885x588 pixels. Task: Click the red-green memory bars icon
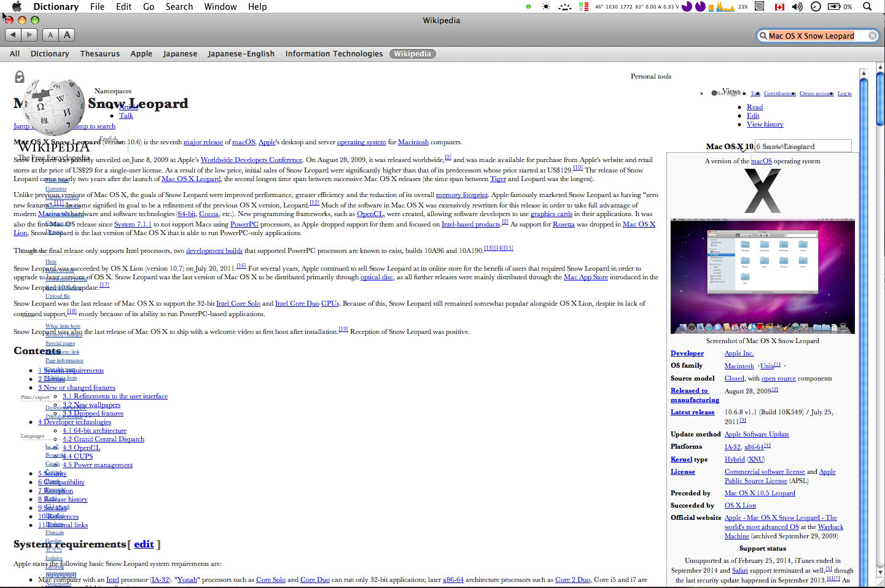[x=583, y=7]
